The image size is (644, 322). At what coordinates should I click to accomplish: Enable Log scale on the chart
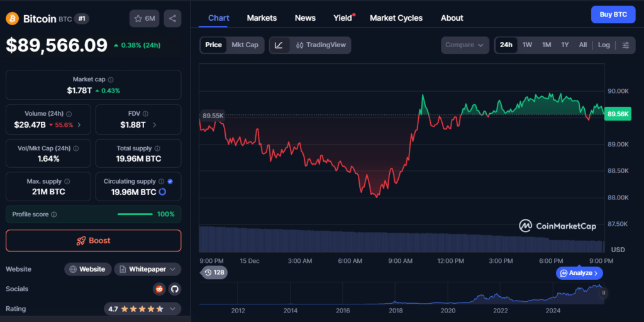tap(604, 45)
